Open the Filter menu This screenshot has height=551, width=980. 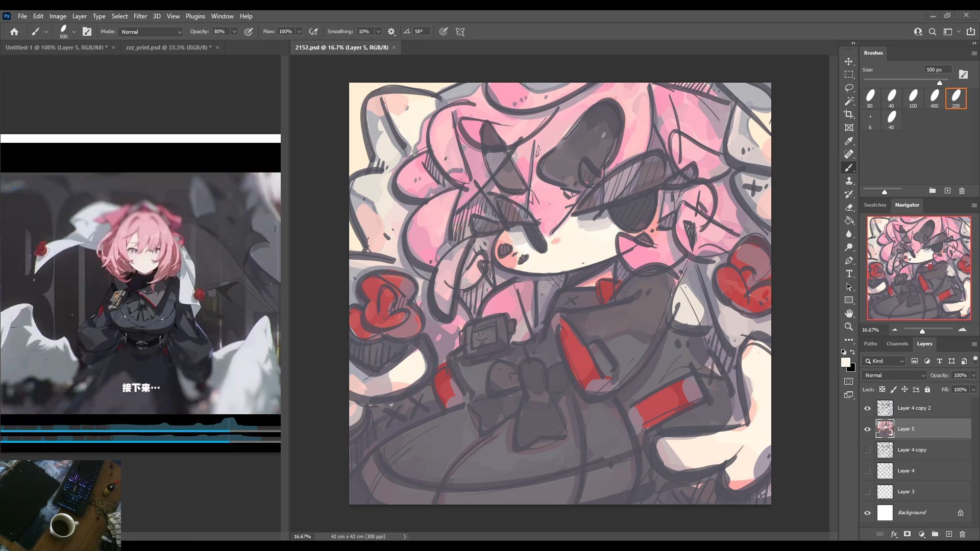pyautogui.click(x=140, y=16)
